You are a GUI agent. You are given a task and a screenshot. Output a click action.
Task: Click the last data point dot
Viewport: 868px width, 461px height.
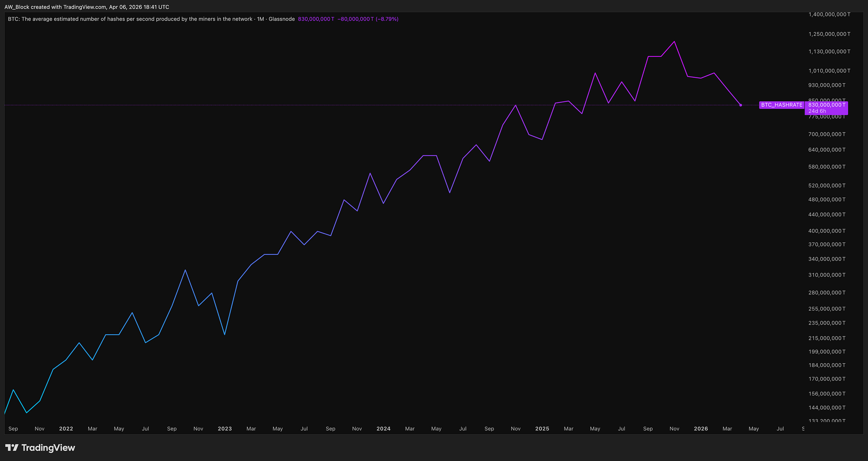tap(741, 105)
